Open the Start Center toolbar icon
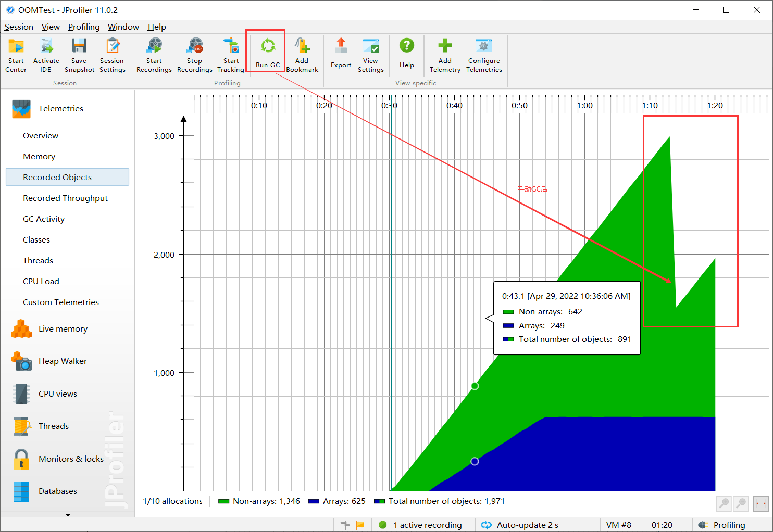This screenshot has height=532, width=773. [x=16, y=55]
